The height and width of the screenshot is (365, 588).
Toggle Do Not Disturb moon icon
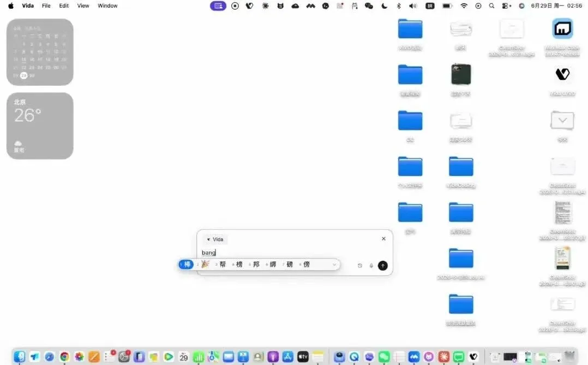pyautogui.click(x=385, y=5)
